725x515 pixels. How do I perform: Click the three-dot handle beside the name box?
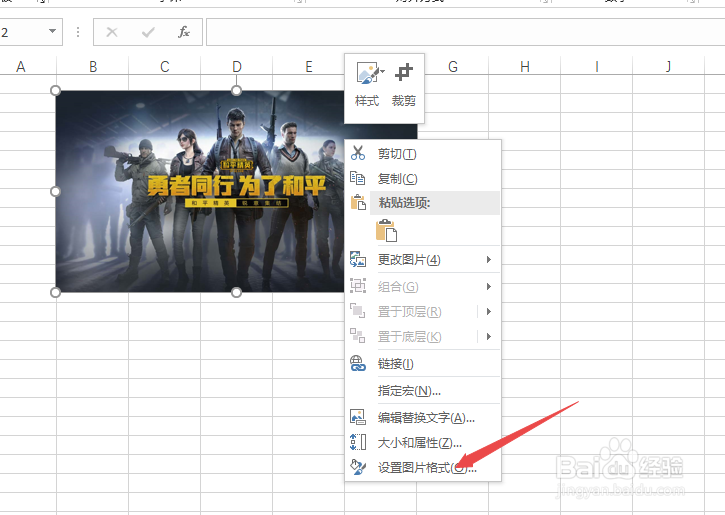click(x=78, y=32)
